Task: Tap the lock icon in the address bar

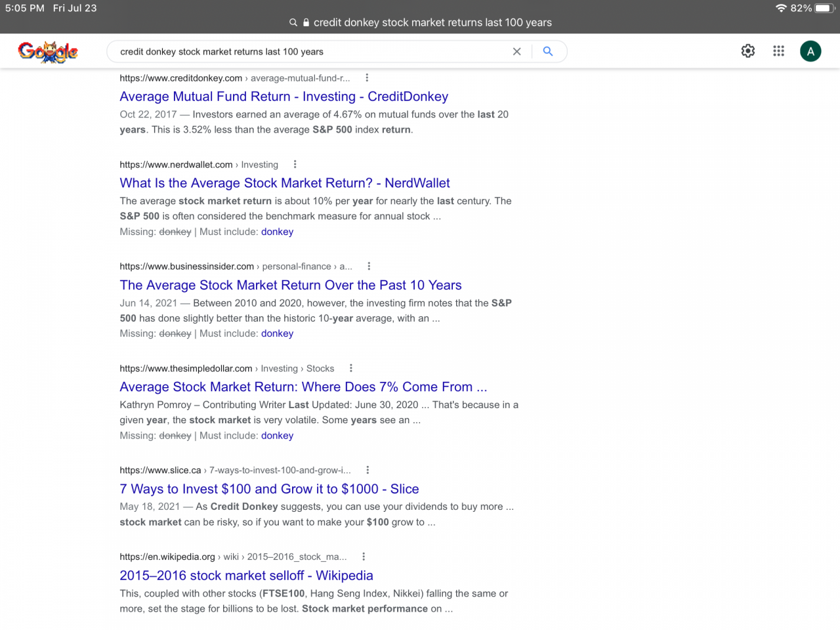Action: pyautogui.click(x=306, y=22)
